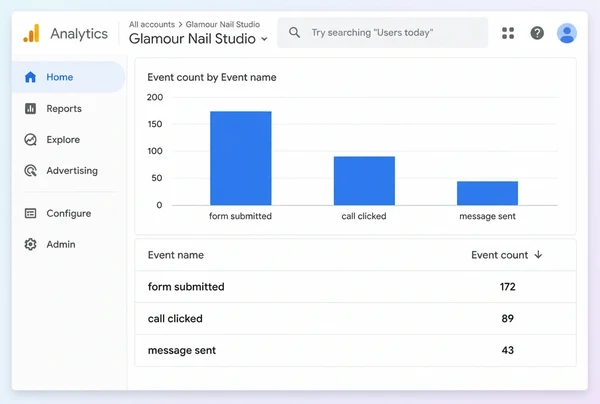Select the call clicked table row
The width and height of the screenshot is (600, 404).
click(x=355, y=318)
